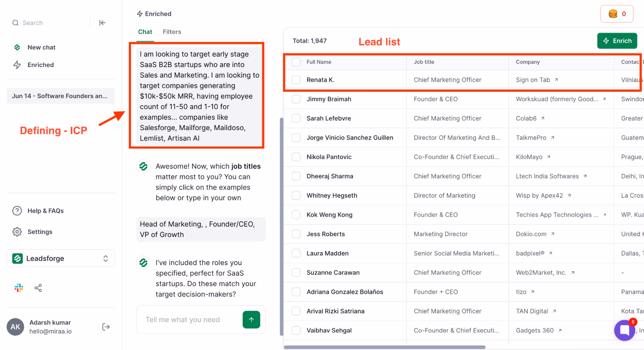Click the Slack icon in sidebar

[x=19, y=288]
